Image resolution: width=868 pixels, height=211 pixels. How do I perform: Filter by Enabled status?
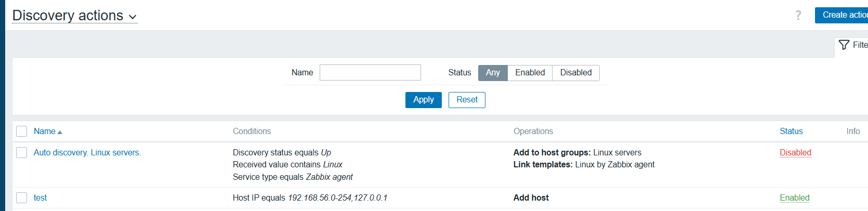530,73
